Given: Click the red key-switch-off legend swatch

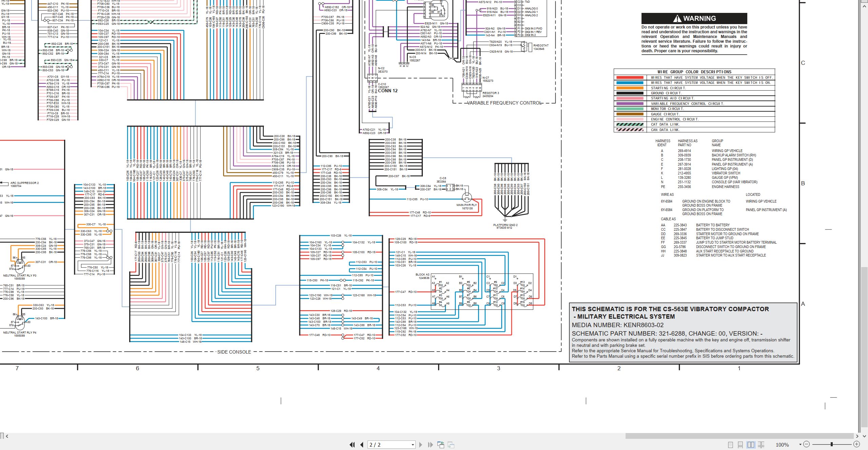Looking at the screenshot, I should click(630, 77).
